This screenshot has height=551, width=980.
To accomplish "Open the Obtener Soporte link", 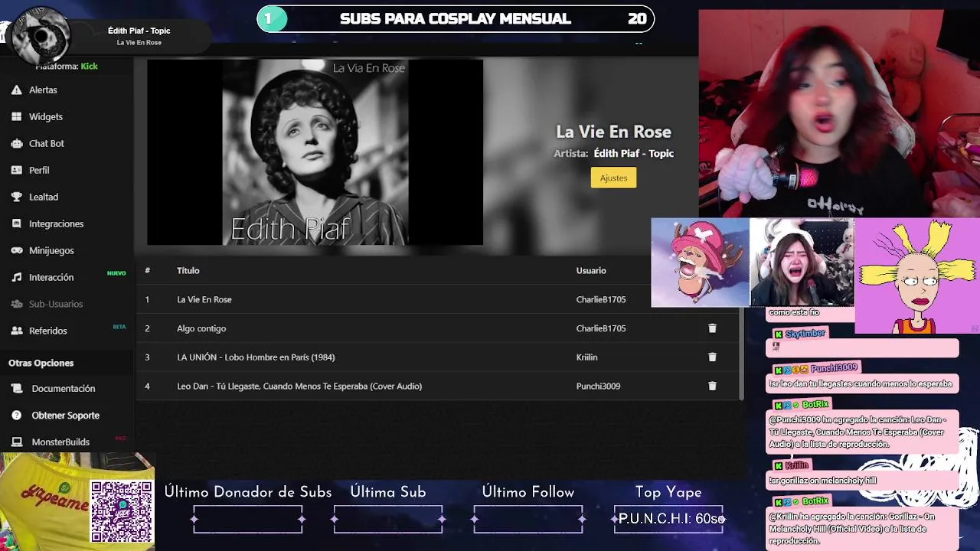I will click(x=66, y=416).
